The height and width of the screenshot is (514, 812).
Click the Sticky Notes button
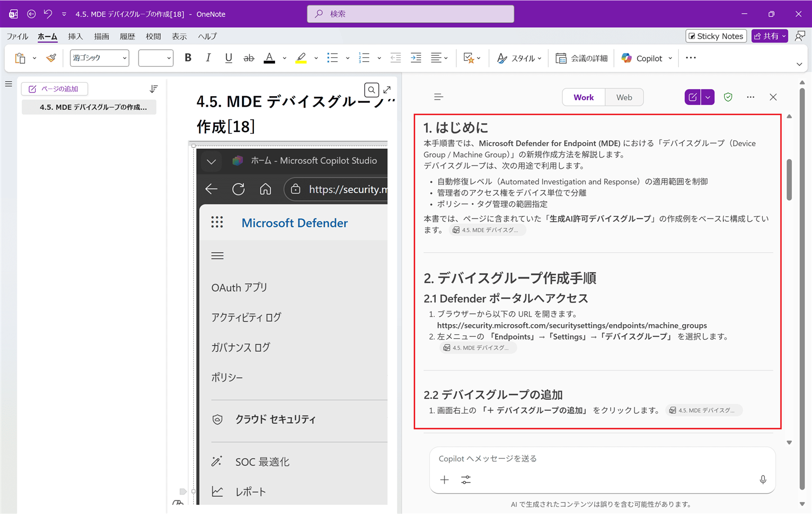tap(716, 36)
